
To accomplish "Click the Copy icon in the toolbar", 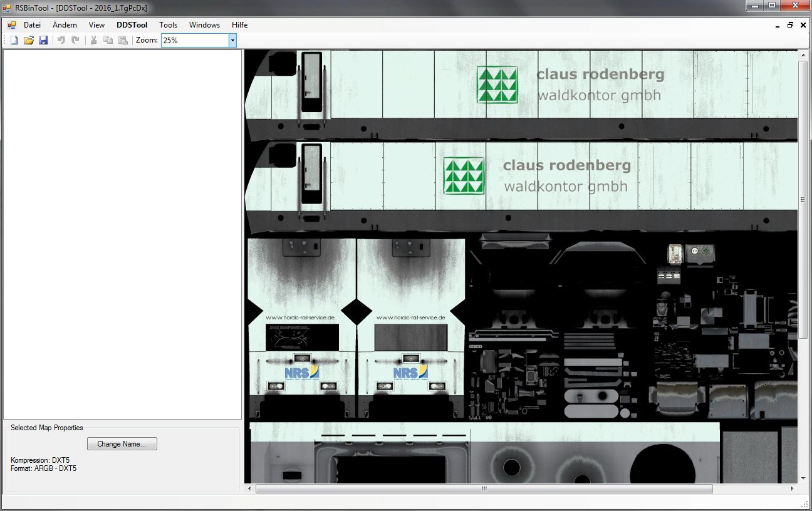I will 108,40.
